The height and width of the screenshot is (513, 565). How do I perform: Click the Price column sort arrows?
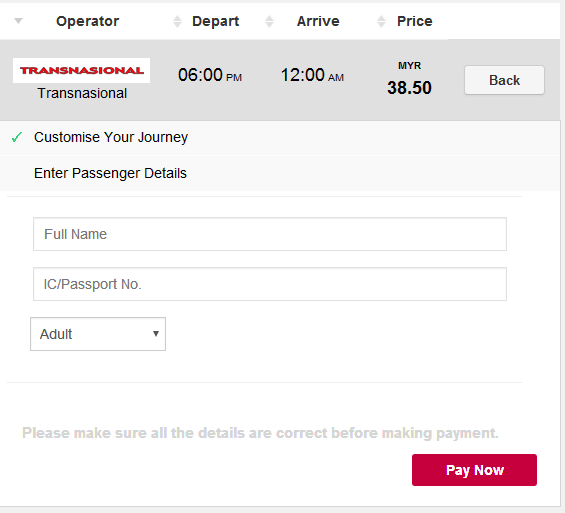[382, 22]
